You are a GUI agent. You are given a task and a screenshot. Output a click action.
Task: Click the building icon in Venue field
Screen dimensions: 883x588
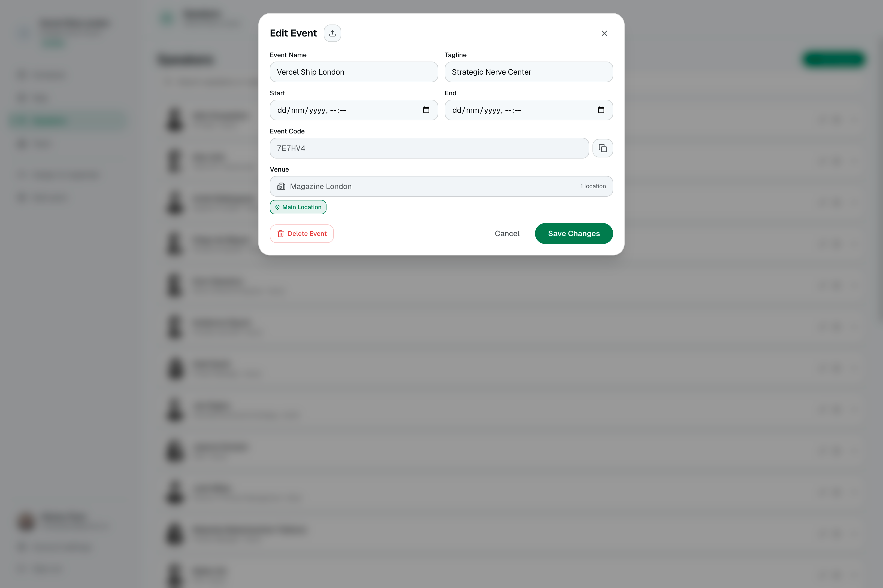[x=281, y=186]
